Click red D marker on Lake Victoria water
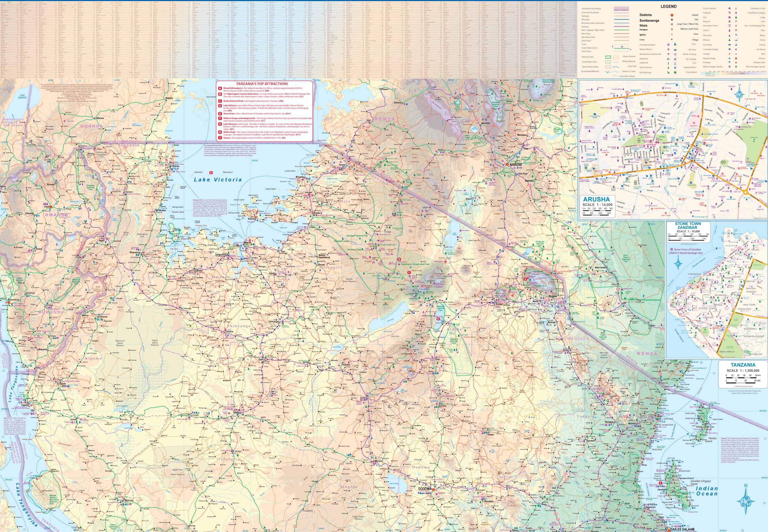 (x=211, y=172)
